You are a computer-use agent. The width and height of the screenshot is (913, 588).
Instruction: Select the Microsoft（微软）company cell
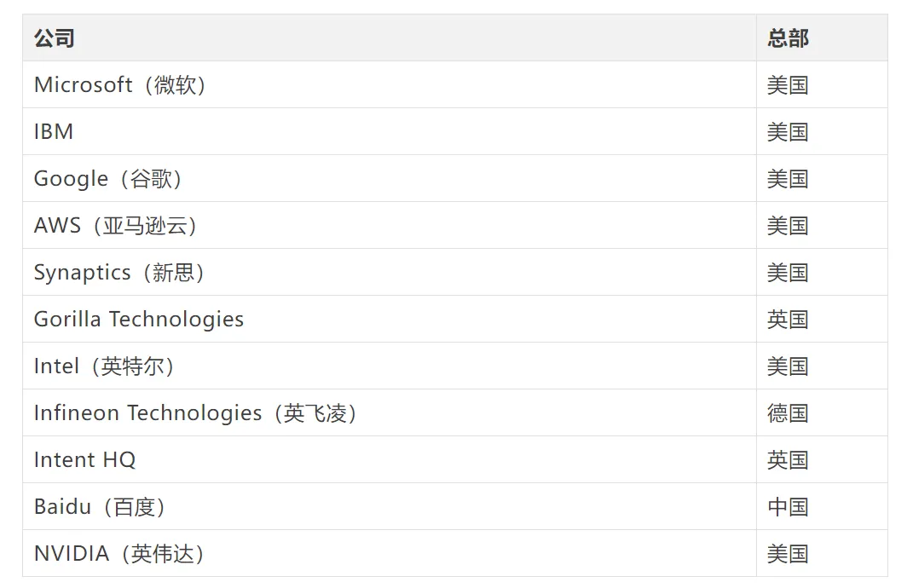[389, 84]
